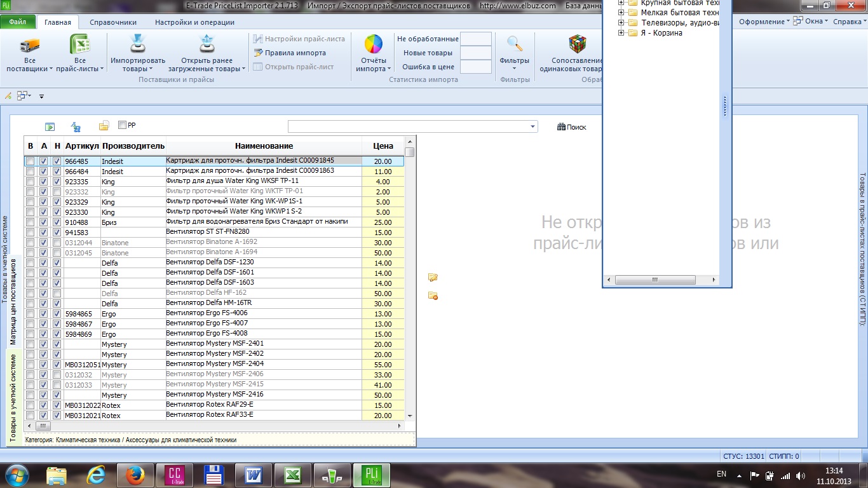The height and width of the screenshot is (488, 868).
Task: Launch Firefox from taskbar
Action: [135, 475]
